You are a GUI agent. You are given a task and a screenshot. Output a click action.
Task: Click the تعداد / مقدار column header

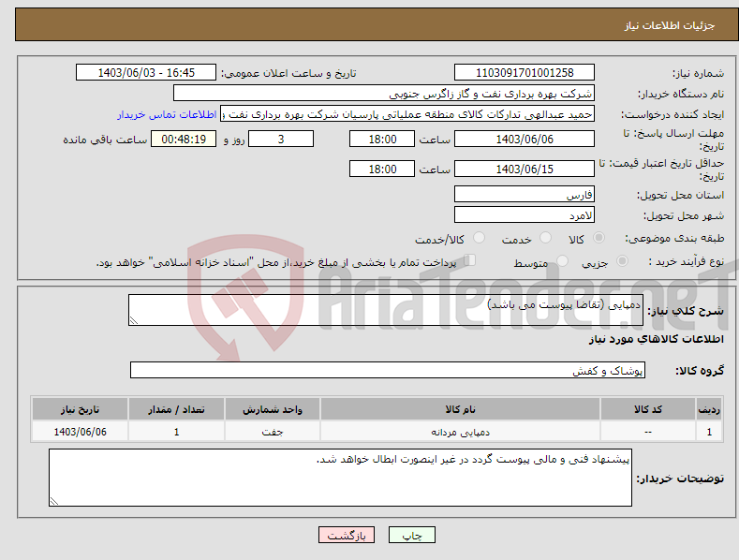[x=176, y=409]
